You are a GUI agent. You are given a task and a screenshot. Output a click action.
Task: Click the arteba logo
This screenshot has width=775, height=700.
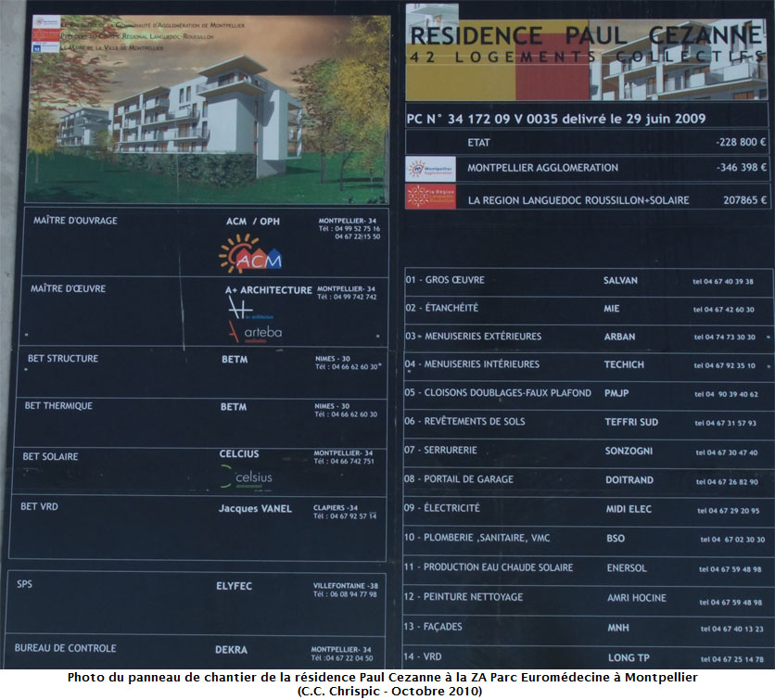point(255,332)
